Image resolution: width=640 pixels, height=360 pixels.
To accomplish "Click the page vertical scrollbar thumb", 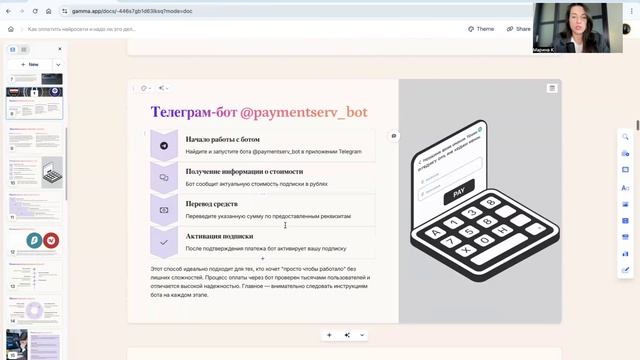I will [638, 125].
